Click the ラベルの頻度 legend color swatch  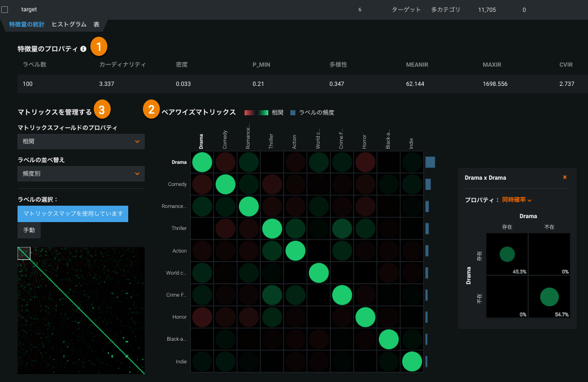click(x=293, y=112)
